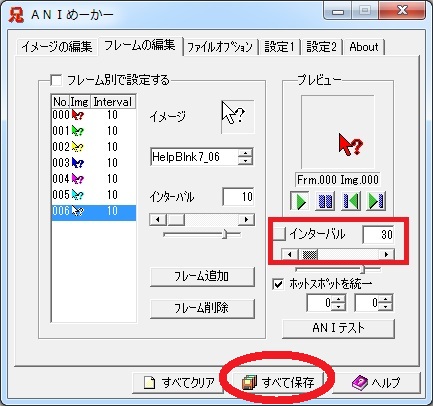
Task: Select frame 005 cyan cursor icon
Action: (x=78, y=195)
